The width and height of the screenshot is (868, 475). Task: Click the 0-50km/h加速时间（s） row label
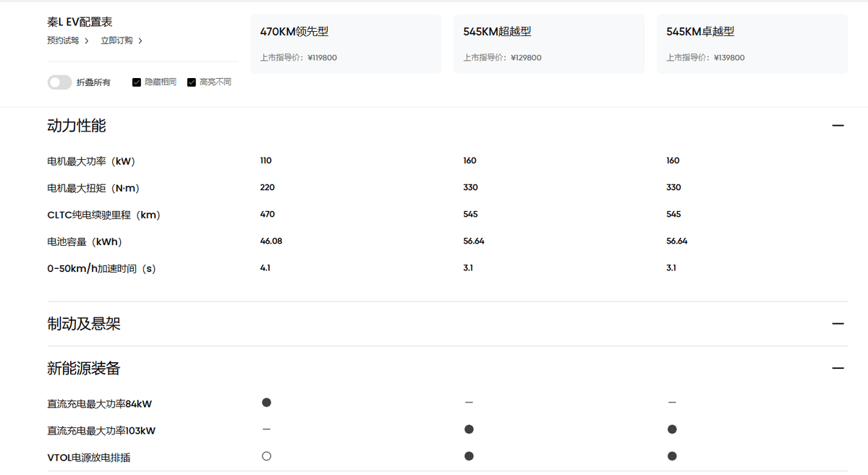[103, 269]
